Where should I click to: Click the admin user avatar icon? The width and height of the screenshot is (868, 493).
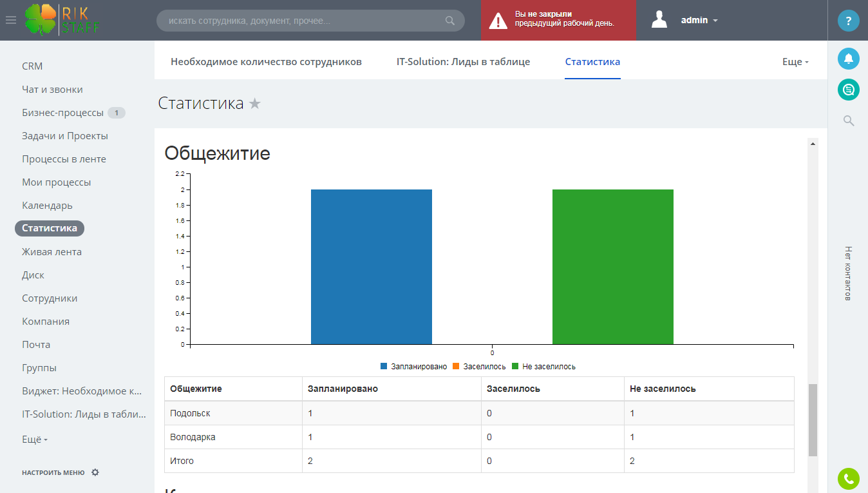[x=659, y=20]
